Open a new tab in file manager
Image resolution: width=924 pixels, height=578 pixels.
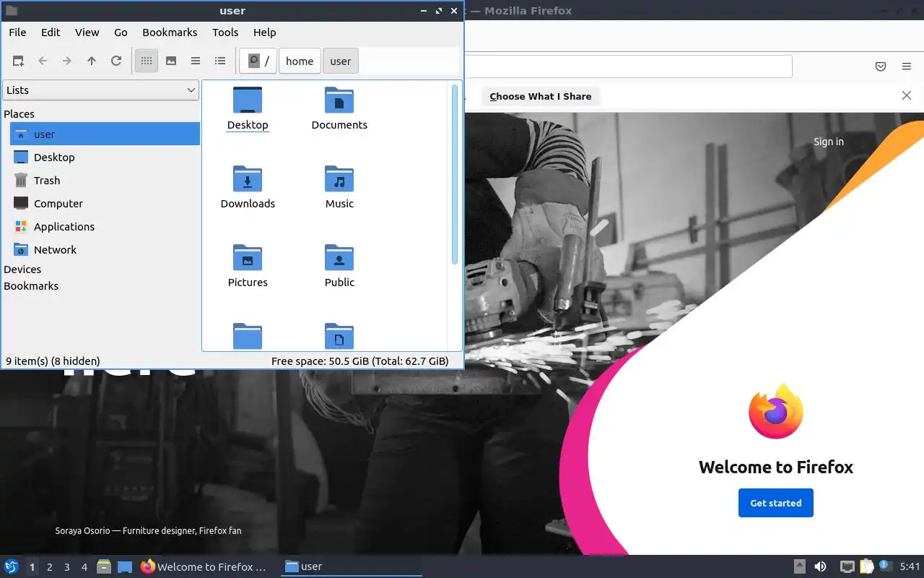[x=18, y=61]
